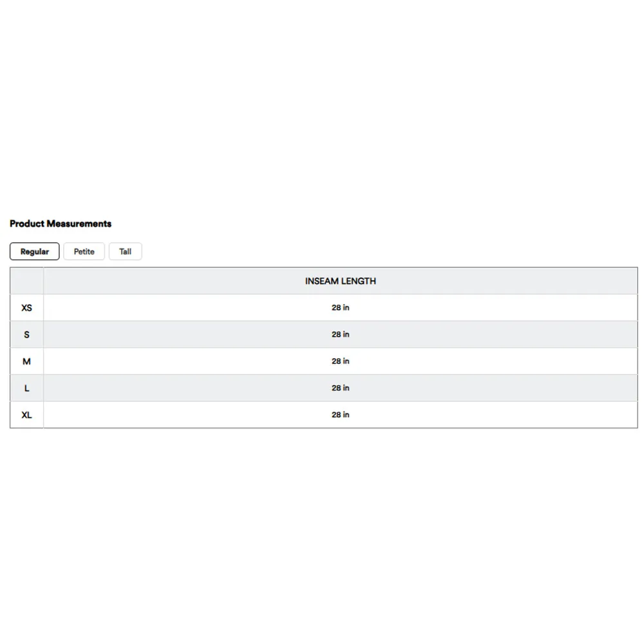Click the XL size row label
The height and width of the screenshot is (644, 644).
(26, 415)
